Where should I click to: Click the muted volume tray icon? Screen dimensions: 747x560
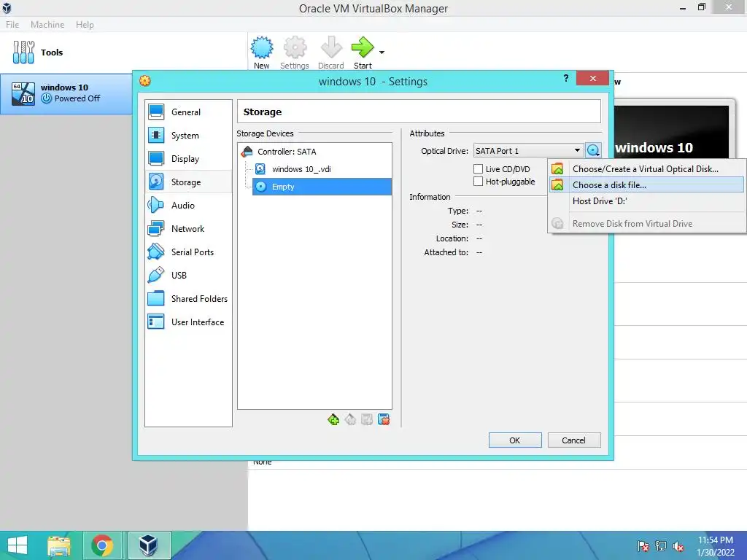(x=678, y=546)
